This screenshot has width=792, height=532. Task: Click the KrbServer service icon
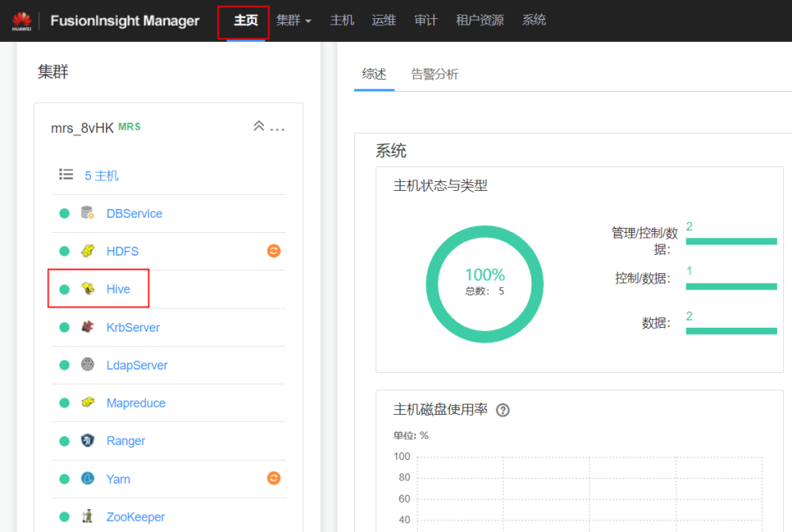click(x=87, y=327)
